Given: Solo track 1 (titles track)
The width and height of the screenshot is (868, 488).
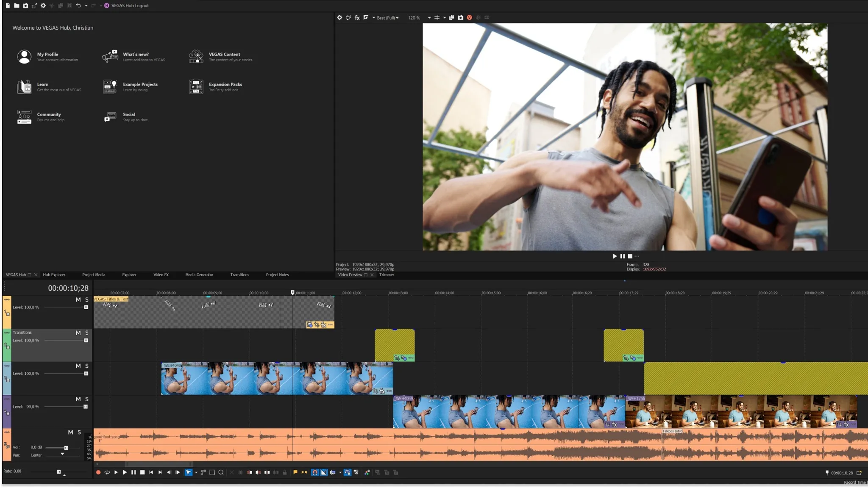Looking at the screenshot, I should point(87,299).
